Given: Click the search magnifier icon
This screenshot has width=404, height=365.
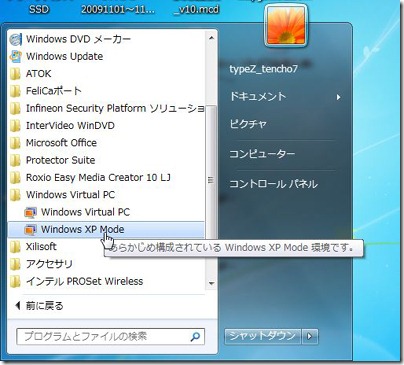Looking at the screenshot, I should tap(195, 337).
